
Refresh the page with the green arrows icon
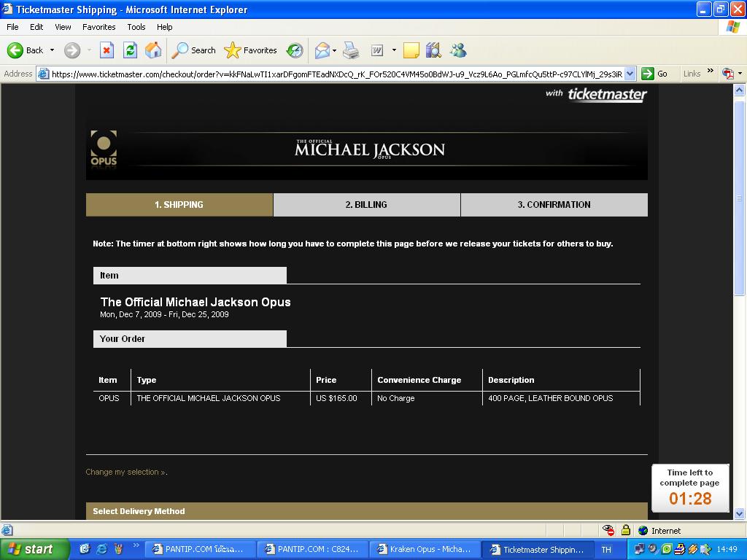point(130,50)
